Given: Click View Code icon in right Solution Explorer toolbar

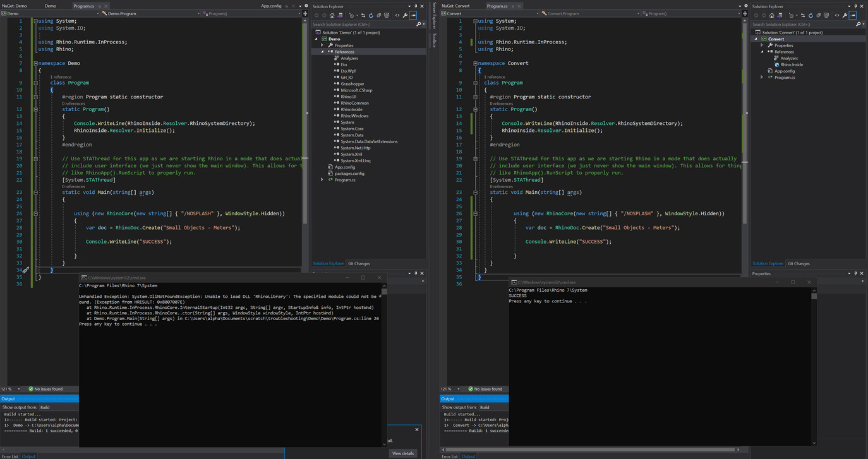Looking at the screenshot, I should 837,15.
